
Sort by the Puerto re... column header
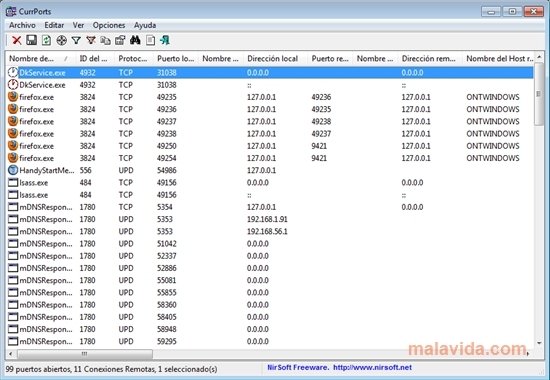click(x=330, y=59)
